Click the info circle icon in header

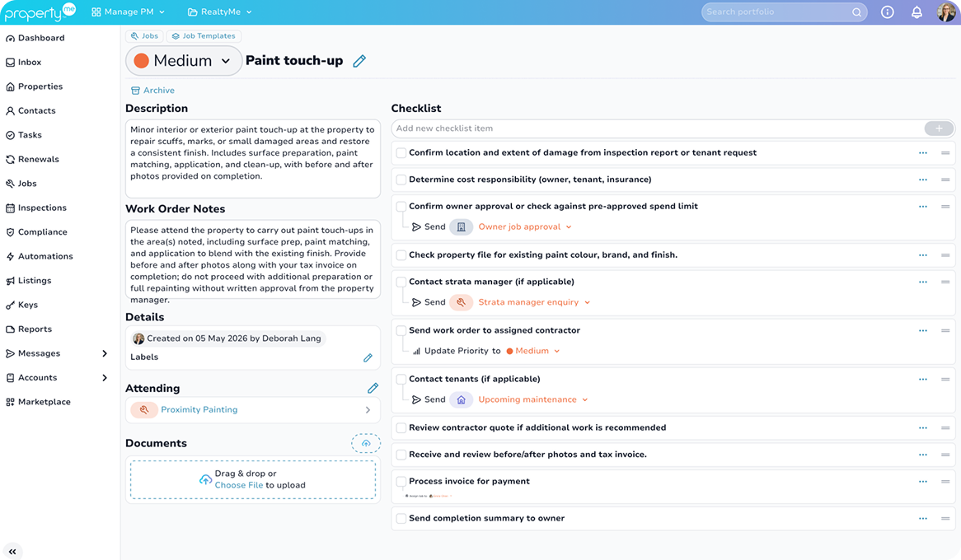(887, 12)
